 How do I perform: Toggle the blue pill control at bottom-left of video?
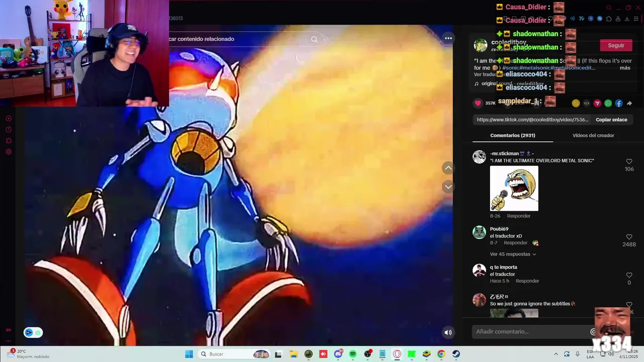pos(33,332)
